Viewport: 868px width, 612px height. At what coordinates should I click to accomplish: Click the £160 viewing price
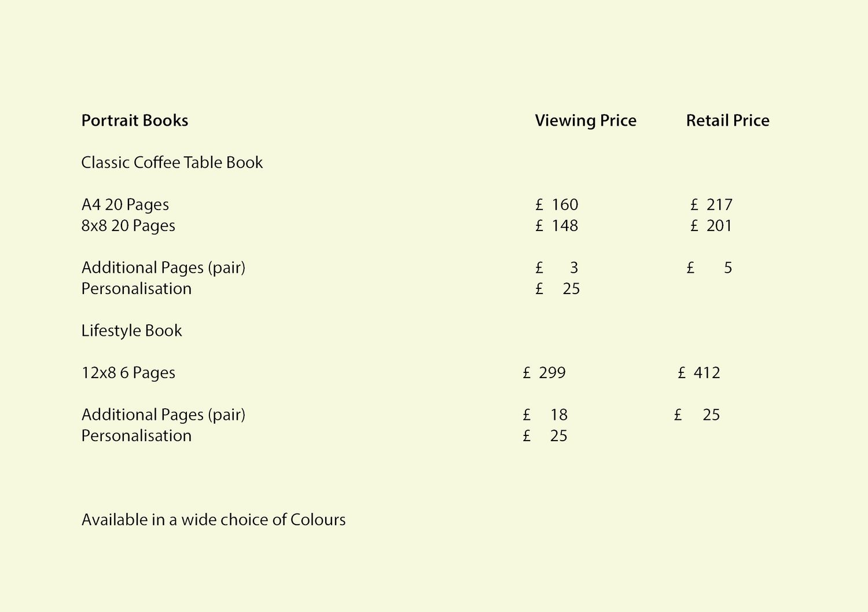pos(557,205)
